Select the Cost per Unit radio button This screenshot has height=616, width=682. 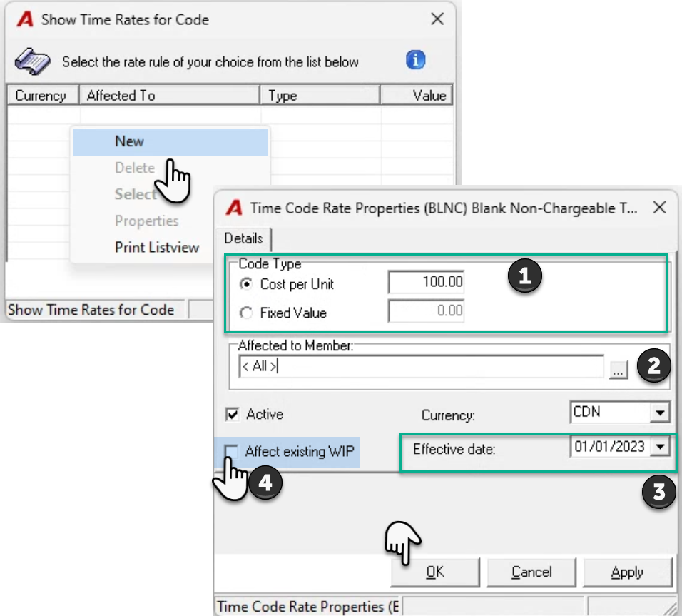click(x=246, y=284)
